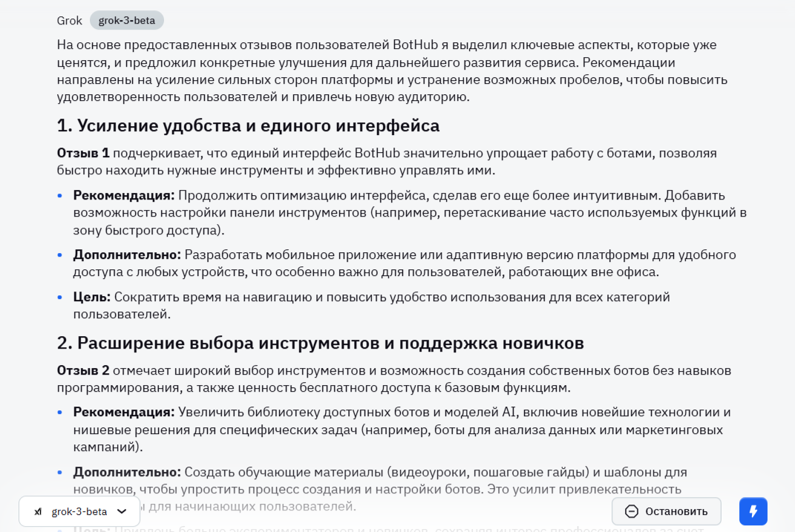Expand the grok-3-beta model chevron
The width and height of the screenshot is (795, 532).
pyautogui.click(x=122, y=511)
